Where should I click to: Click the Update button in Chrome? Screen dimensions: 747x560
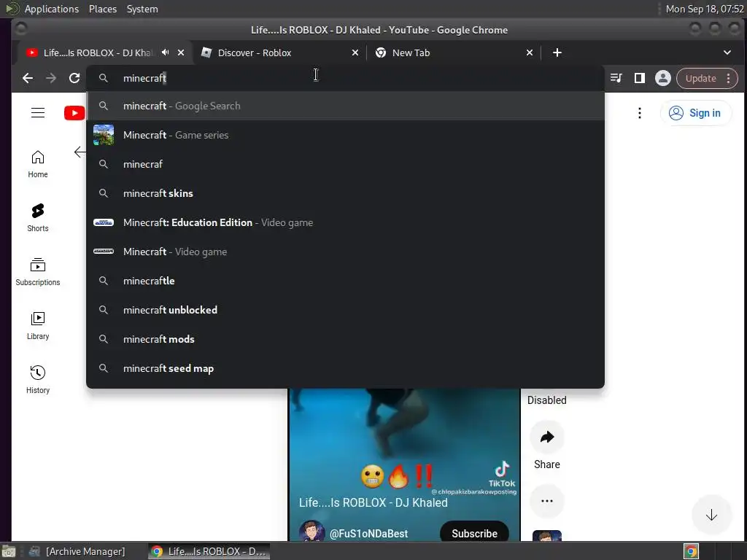click(700, 78)
